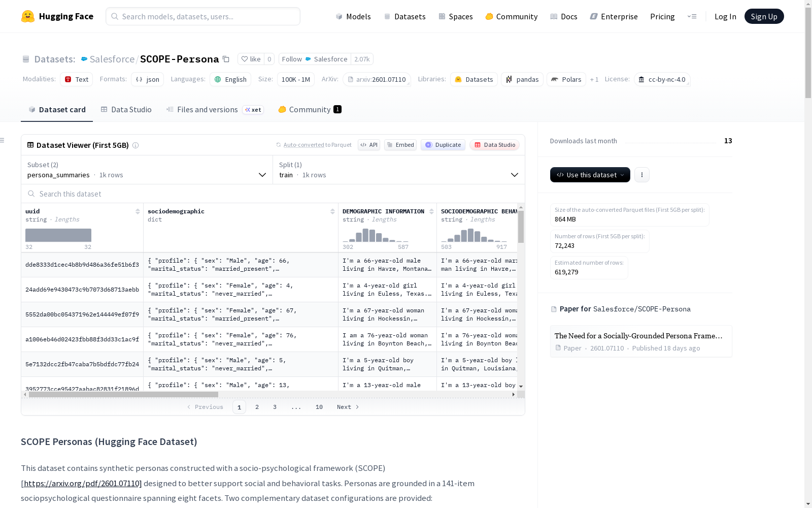Open the navigation overflow menu icon

tap(692, 16)
